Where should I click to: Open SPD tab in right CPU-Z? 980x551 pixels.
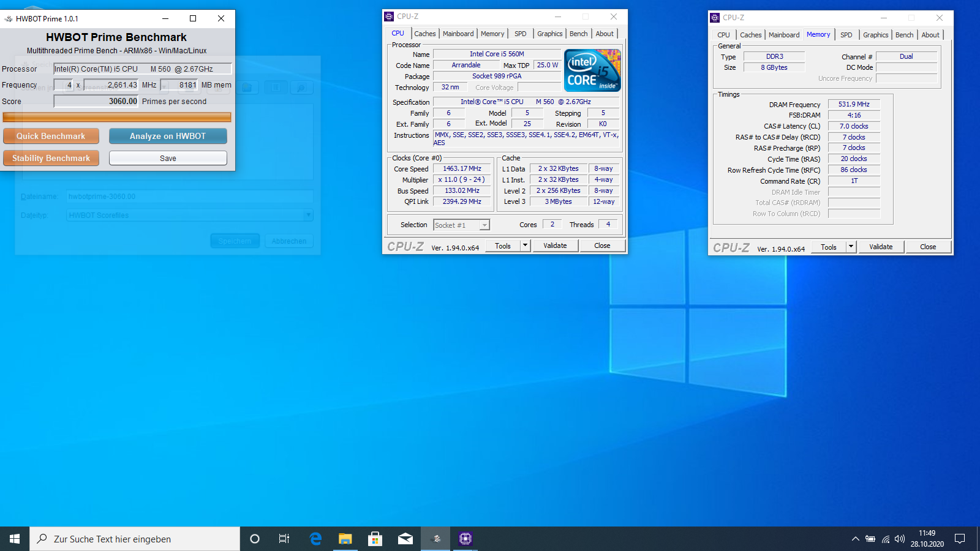(x=846, y=35)
